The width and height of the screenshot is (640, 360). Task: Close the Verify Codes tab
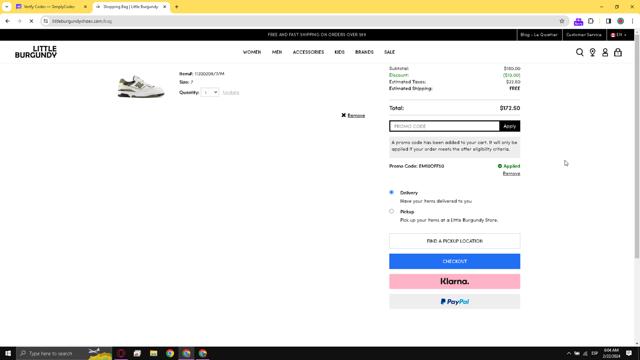point(85,7)
